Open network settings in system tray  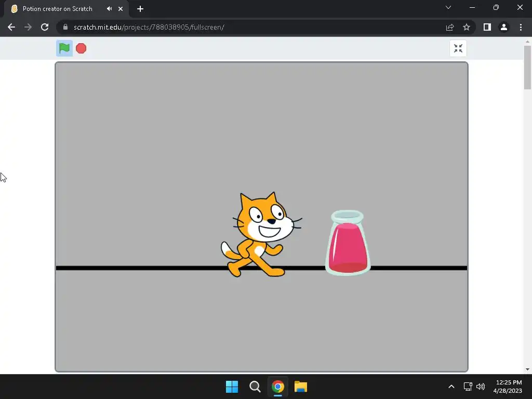point(468,387)
